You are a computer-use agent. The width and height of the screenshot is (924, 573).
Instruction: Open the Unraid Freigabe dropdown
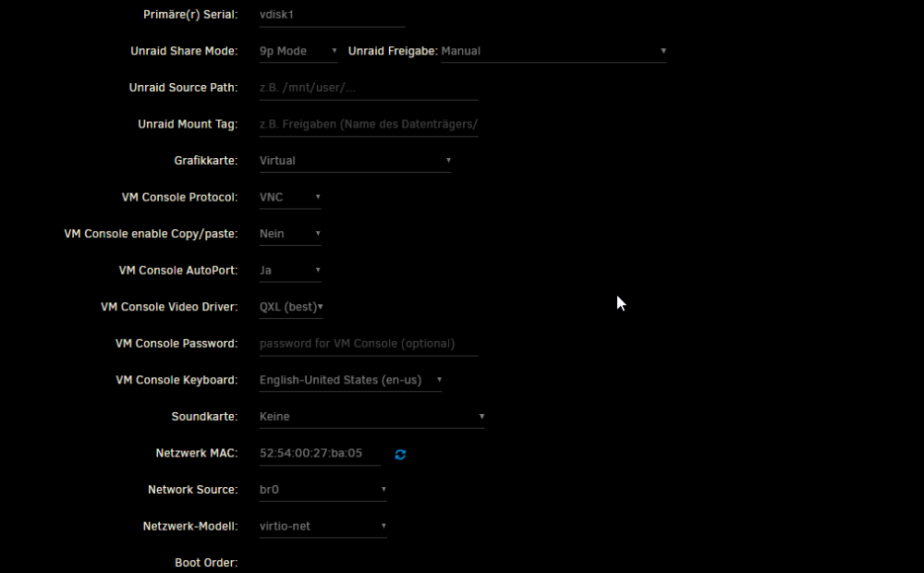[553, 51]
